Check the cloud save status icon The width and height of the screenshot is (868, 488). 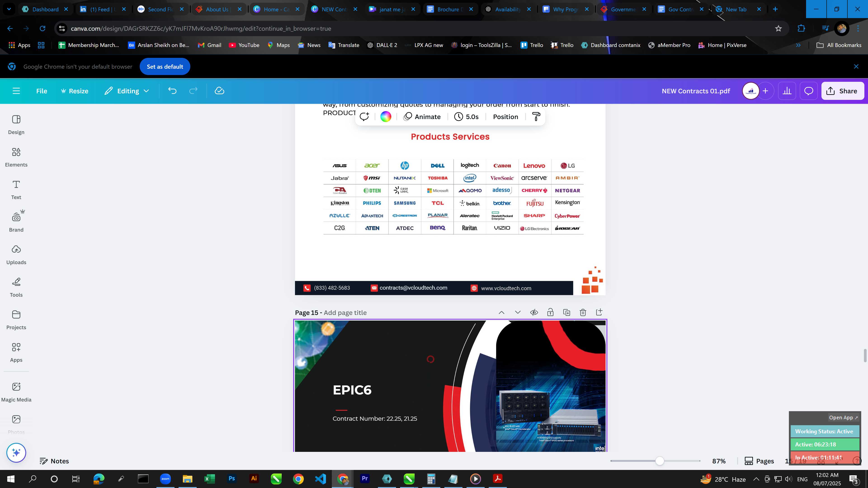pyautogui.click(x=219, y=91)
